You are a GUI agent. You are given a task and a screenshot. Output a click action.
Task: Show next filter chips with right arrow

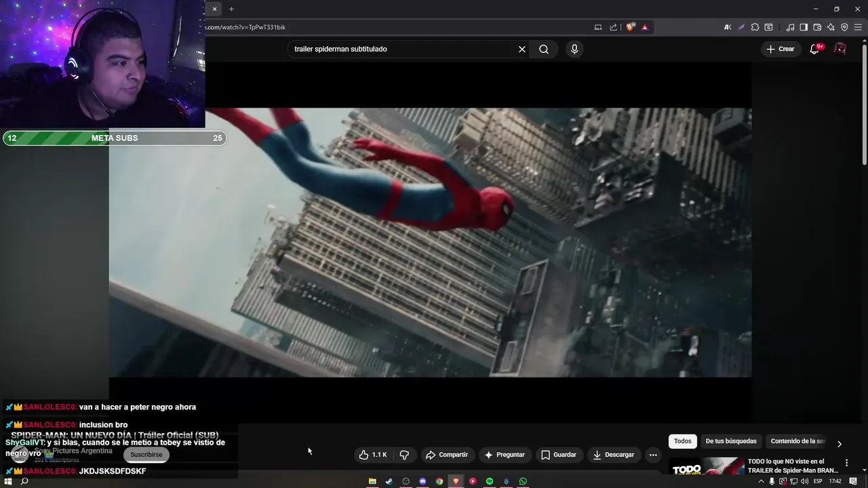[x=840, y=444]
